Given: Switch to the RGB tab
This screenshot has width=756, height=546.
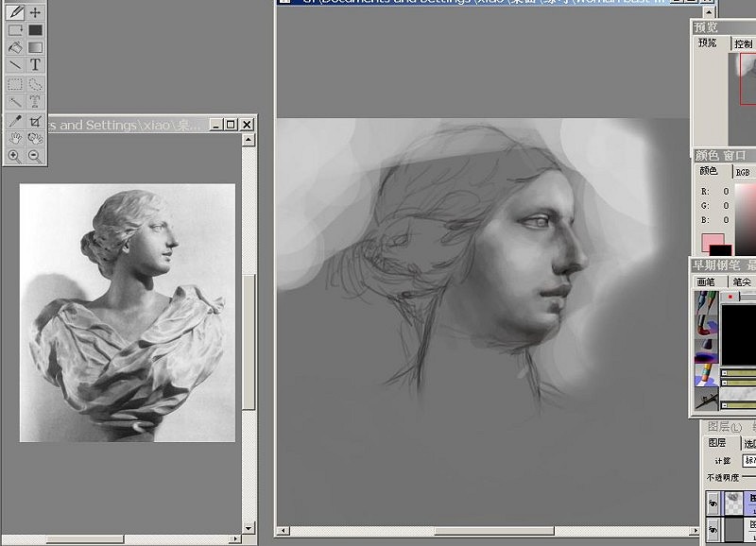Looking at the screenshot, I should tap(743, 172).
